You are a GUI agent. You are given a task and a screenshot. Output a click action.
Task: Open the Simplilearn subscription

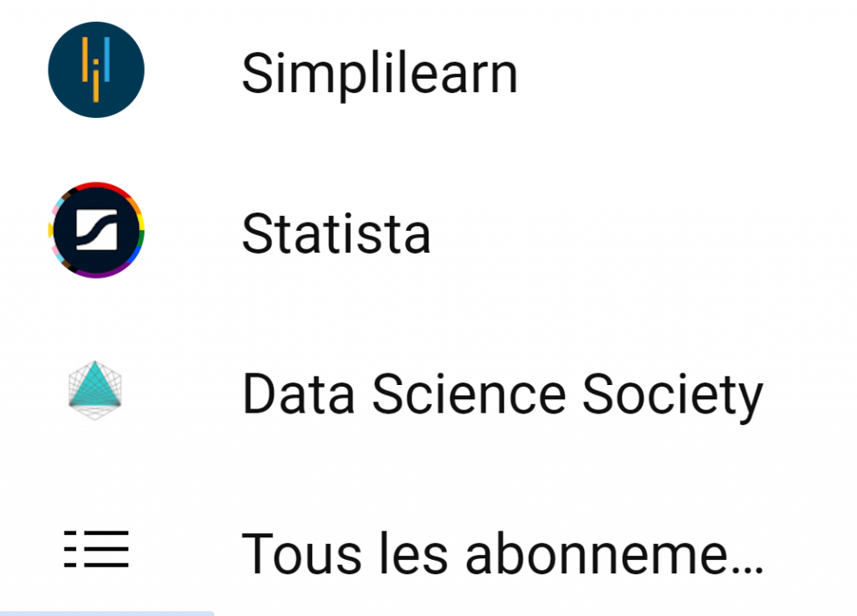(x=379, y=74)
